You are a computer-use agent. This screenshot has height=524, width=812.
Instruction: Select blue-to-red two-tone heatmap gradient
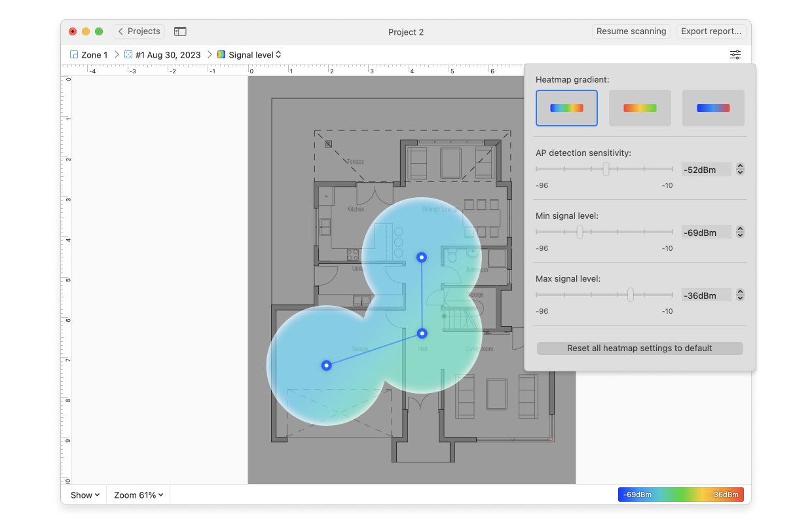[713, 108]
